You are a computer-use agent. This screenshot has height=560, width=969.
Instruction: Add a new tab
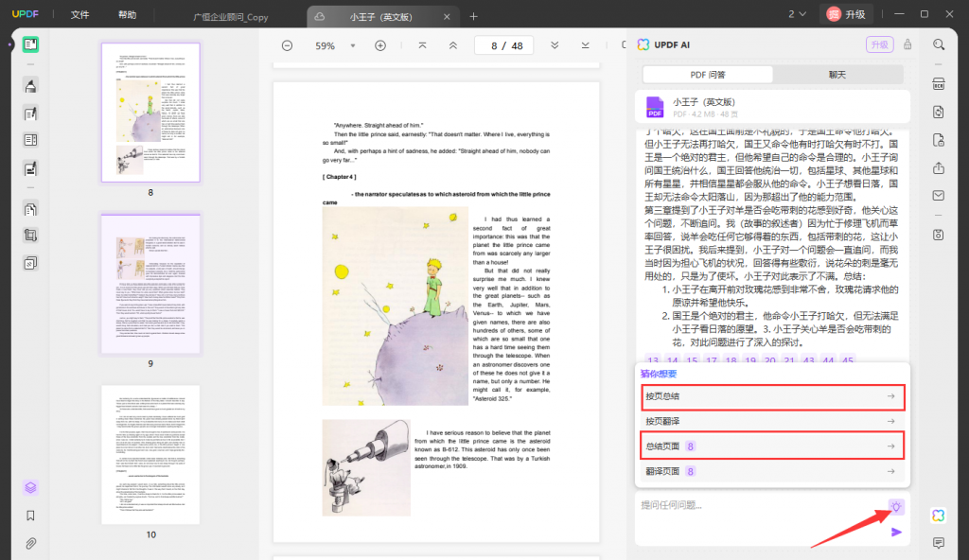pos(473,17)
